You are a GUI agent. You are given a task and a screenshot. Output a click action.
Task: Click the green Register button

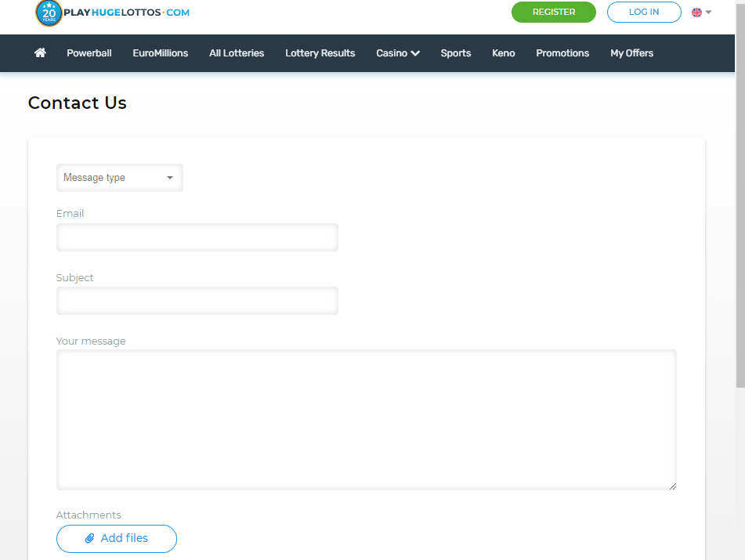[554, 13]
